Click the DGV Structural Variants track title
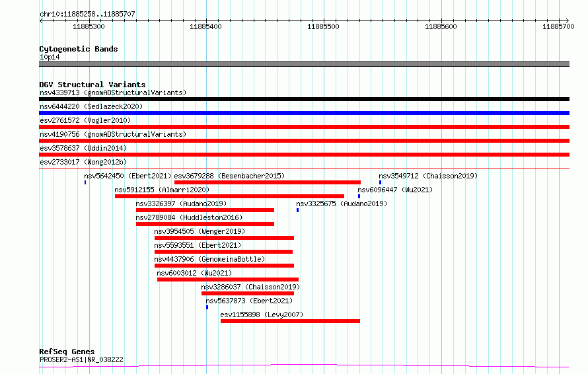 pos(92,85)
